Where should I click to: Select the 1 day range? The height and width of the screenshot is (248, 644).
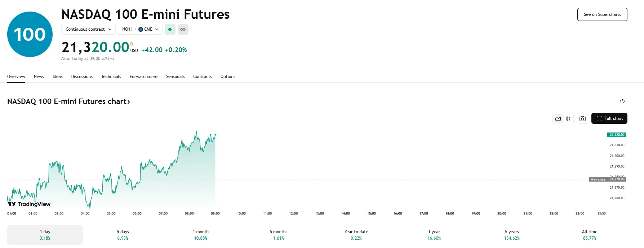tap(45, 235)
